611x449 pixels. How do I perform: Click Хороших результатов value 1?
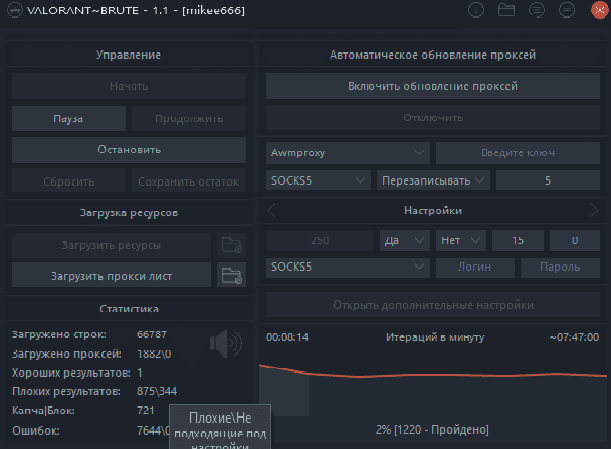tap(140, 373)
